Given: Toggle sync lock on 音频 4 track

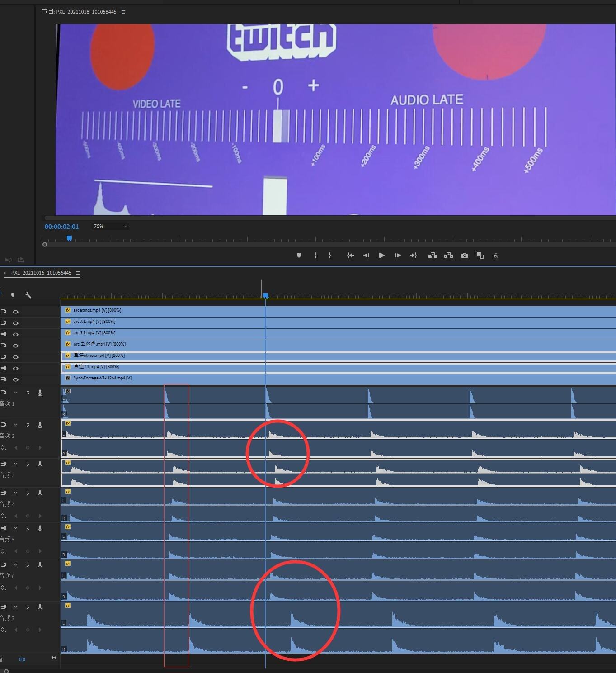Looking at the screenshot, I should [4, 493].
